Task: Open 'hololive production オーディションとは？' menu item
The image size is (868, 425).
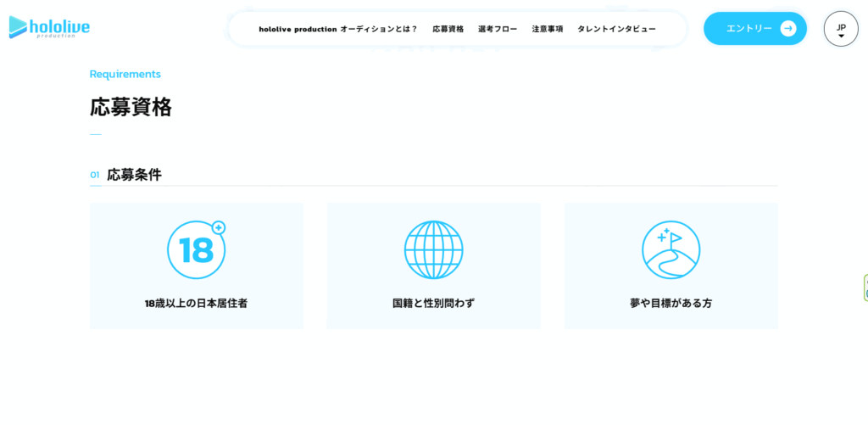Action: 337,29
